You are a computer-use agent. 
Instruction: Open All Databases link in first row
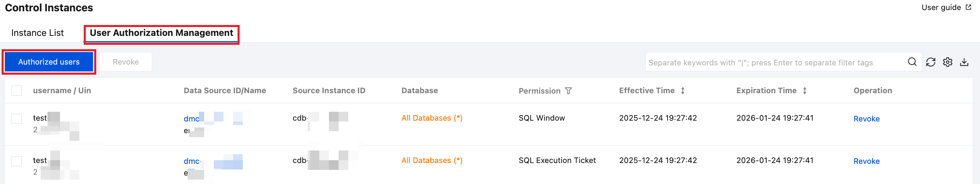(432, 118)
